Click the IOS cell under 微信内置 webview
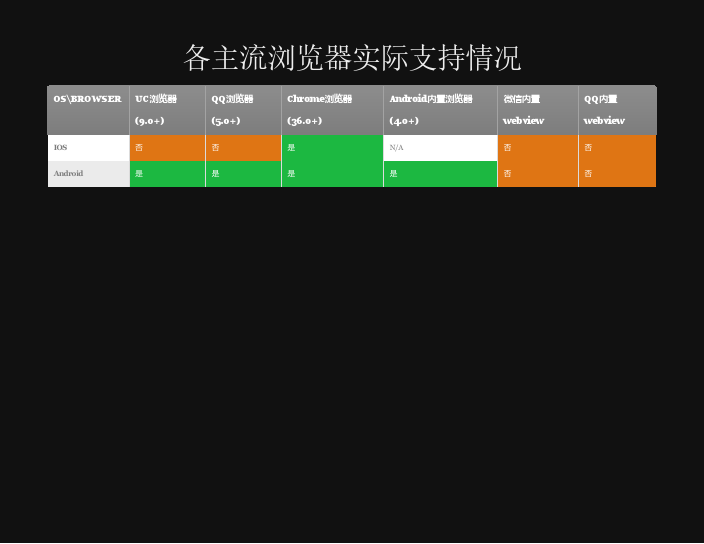This screenshot has height=544, width=704. coord(537,148)
